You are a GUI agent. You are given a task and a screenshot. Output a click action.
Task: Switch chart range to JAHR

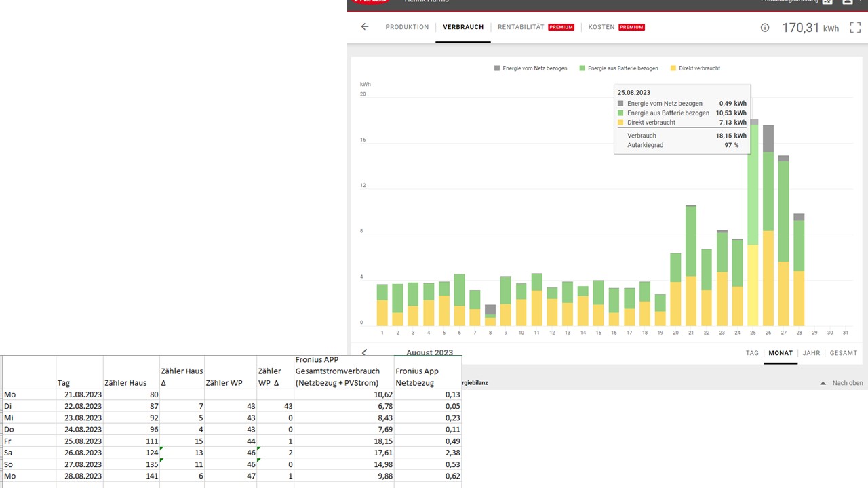(x=811, y=353)
